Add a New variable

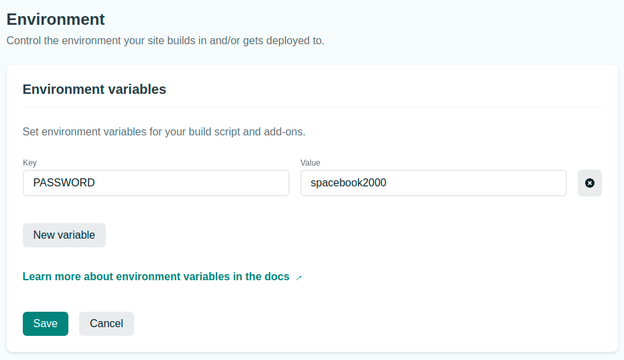click(64, 235)
